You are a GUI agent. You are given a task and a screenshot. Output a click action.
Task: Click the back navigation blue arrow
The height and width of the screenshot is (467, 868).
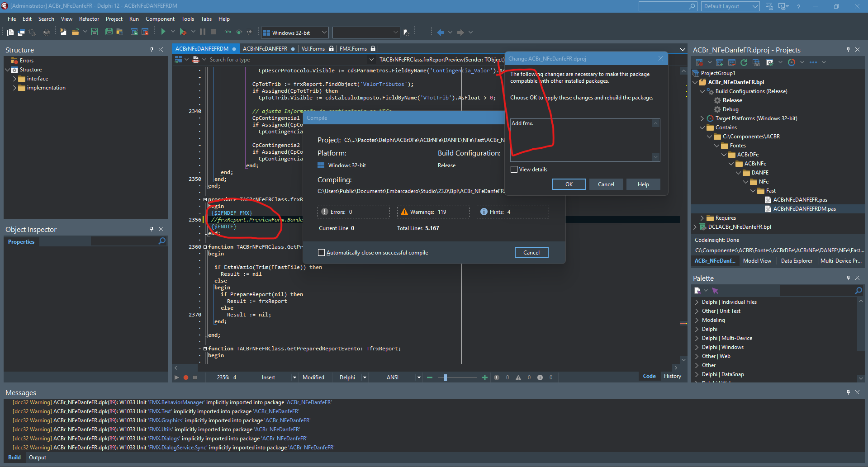point(441,32)
